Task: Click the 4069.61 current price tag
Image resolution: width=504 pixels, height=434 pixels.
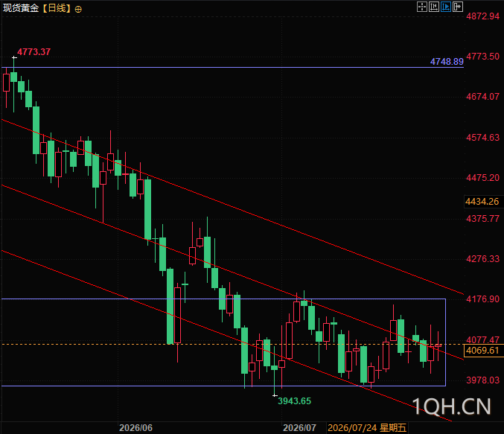Action: pos(482,351)
